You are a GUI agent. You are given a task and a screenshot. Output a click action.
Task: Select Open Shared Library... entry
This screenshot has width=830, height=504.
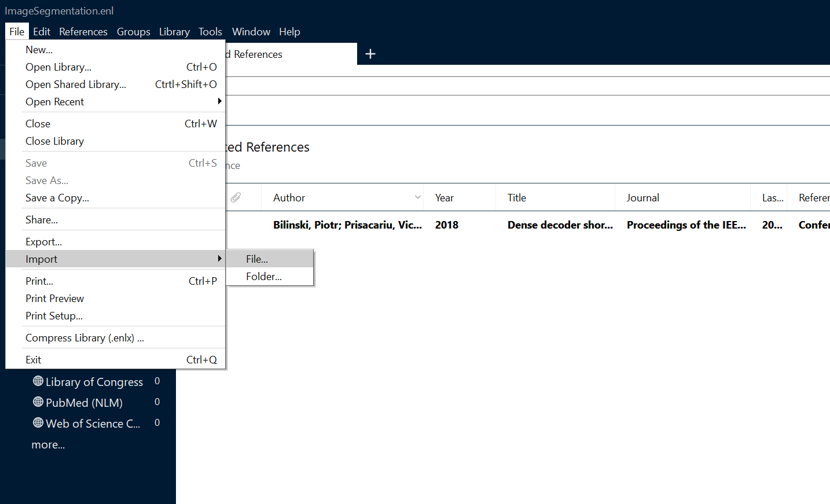[x=115, y=84]
